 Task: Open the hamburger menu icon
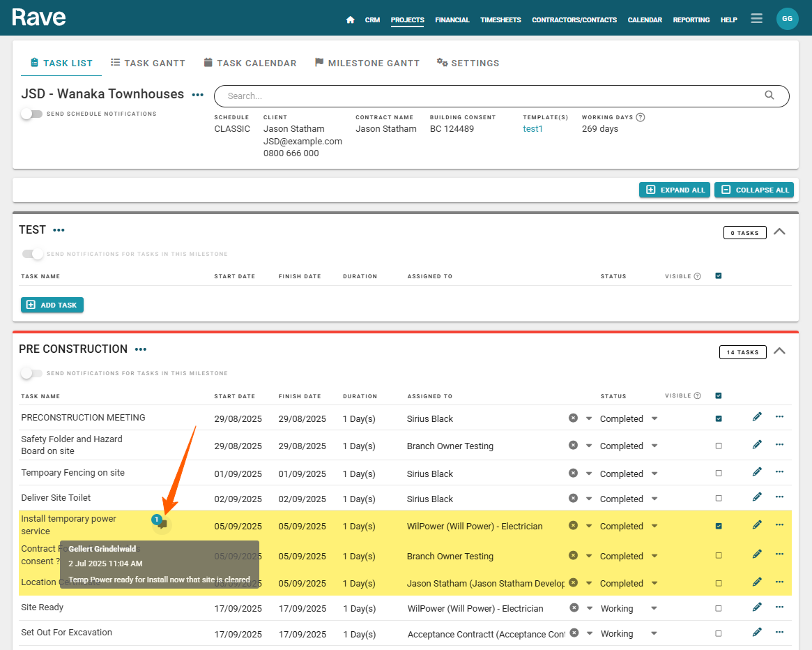pos(756,19)
